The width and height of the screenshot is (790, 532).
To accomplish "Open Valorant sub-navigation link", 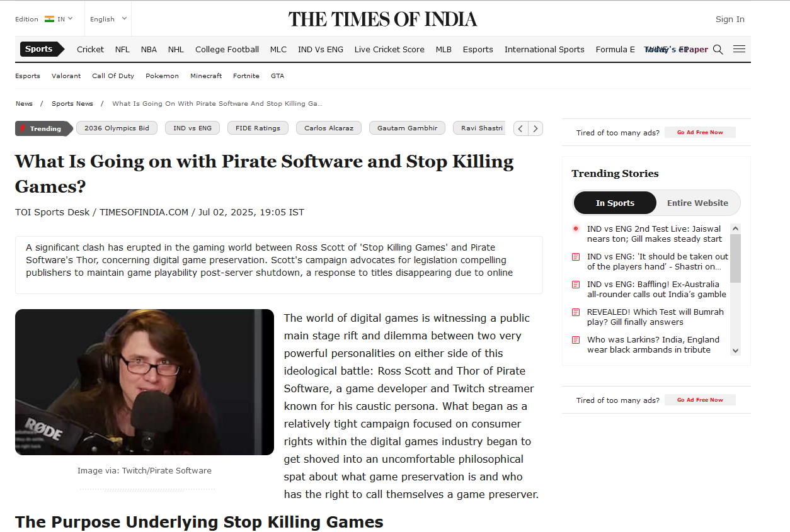I will tap(66, 76).
